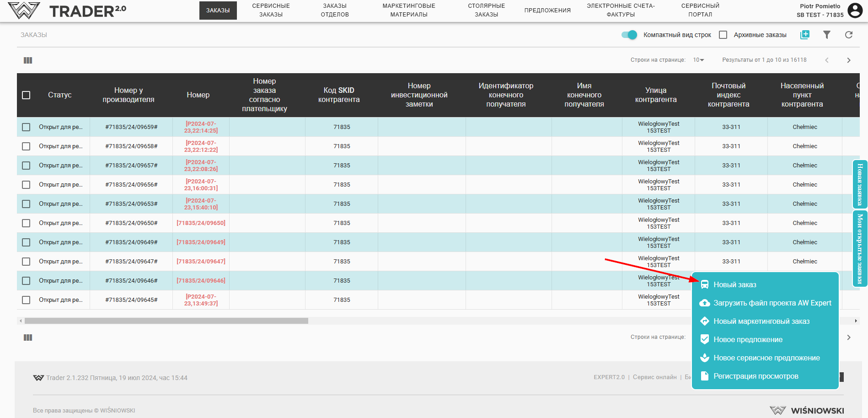Open the filter funnel icon
This screenshot has width=868, height=418.
point(827,35)
